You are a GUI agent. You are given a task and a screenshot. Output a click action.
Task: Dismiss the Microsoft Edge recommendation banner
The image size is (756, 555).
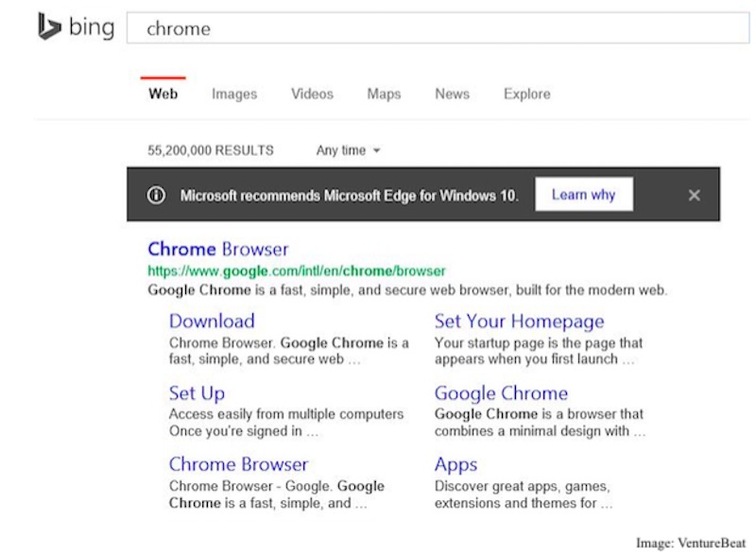click(x=694, y=196)
